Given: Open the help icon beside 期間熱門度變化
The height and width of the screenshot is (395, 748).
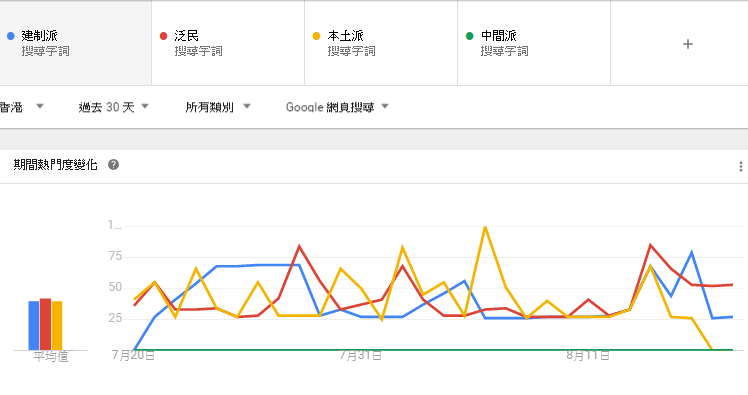Looking at the screenshot, I should pos(113,165).
